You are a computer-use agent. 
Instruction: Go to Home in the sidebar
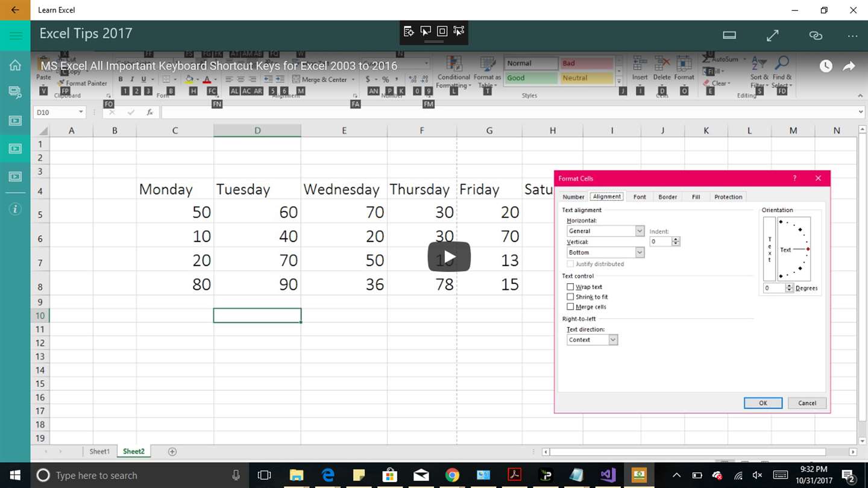pos(15,65)
